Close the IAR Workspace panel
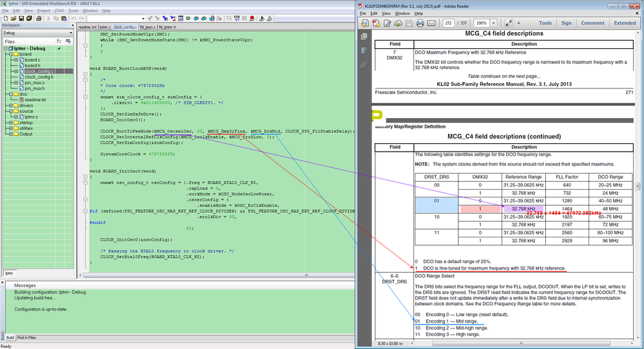Screen dimensions: 644x349 tap(72, 26)
